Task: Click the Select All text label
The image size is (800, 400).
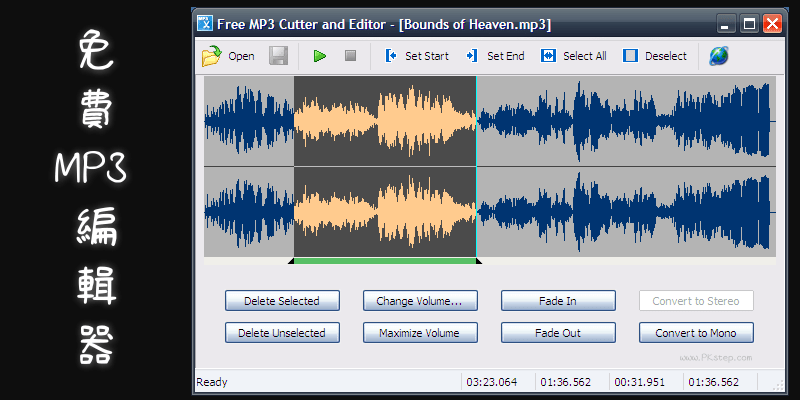Action: (x=585, y=56)
